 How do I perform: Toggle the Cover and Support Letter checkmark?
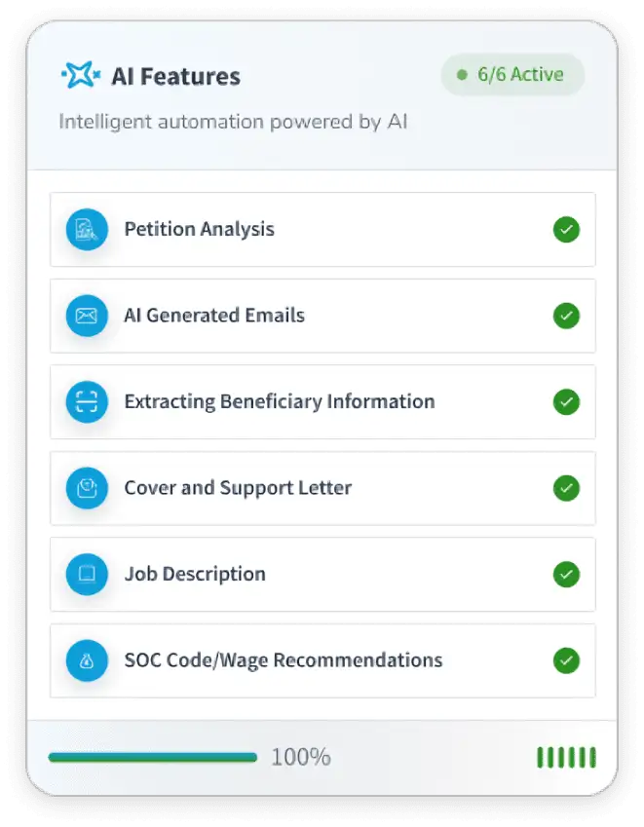[x=566, y=488]
